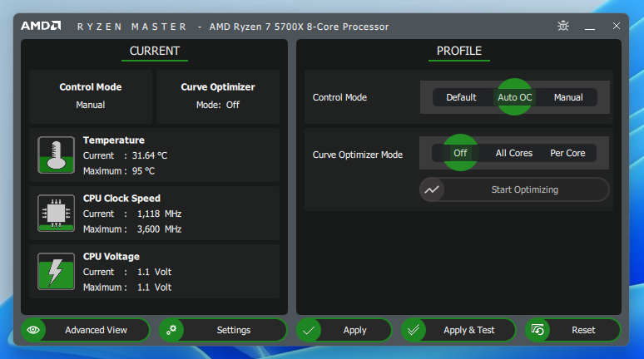
Task: Select Default control mode
Action: point(461,97)
